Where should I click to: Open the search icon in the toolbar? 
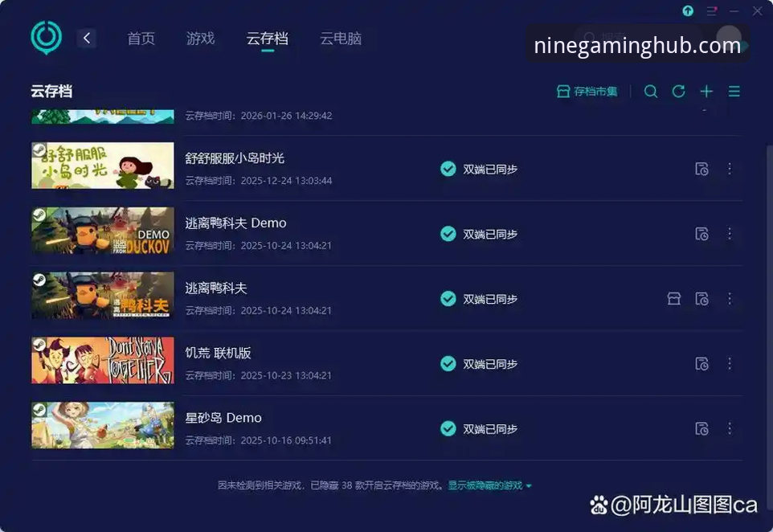[x=651, y=91]
